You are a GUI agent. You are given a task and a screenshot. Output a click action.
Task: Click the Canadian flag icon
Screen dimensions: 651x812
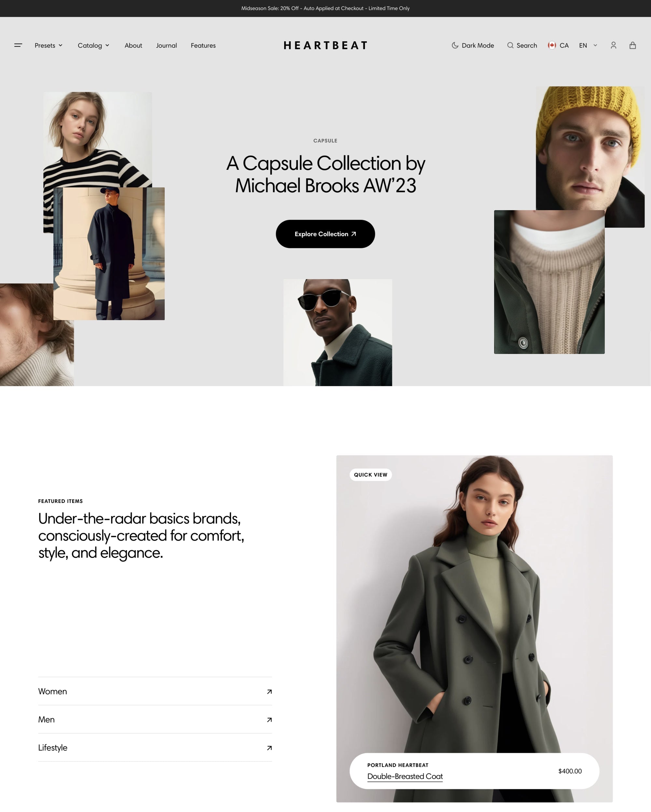[x=553, y=45]
